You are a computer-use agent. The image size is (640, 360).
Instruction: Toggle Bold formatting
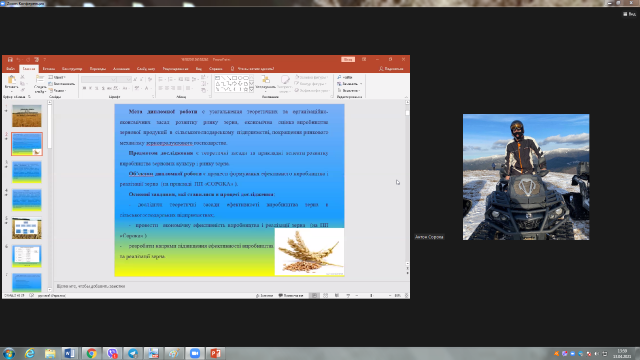(84, 88)
